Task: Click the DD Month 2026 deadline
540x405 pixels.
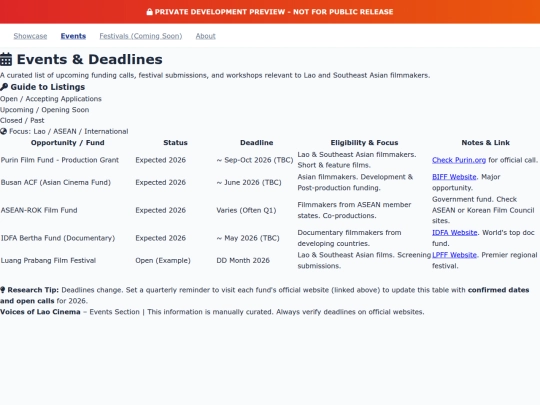Action: coord(243,260)
